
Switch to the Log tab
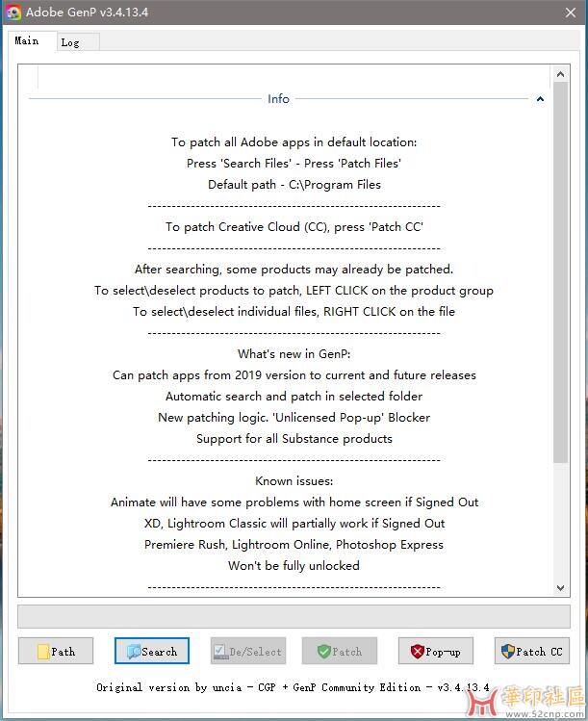(x=78, y=42)
